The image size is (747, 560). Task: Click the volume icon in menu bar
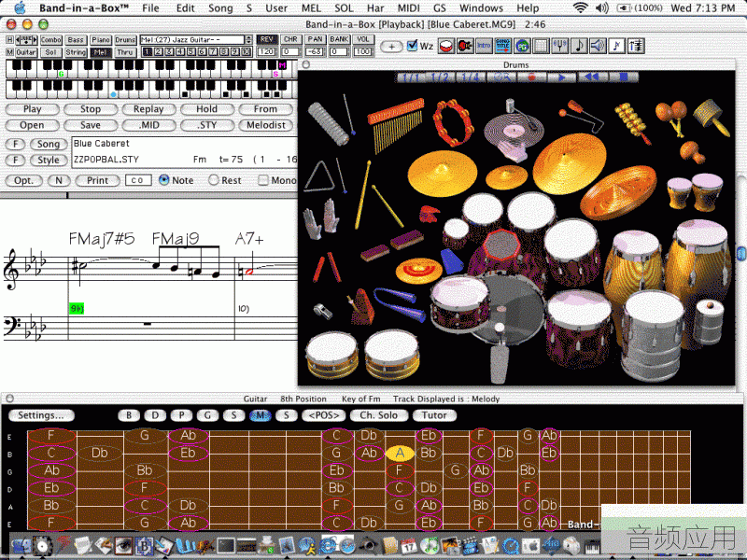pos(602,7)
